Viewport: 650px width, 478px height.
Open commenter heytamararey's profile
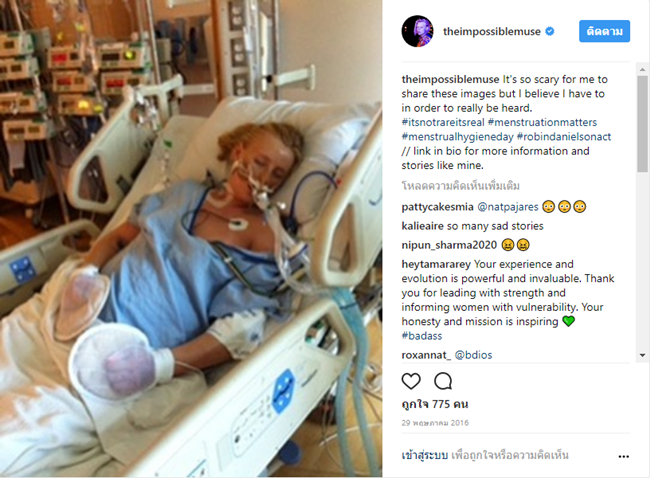[436, 264]
